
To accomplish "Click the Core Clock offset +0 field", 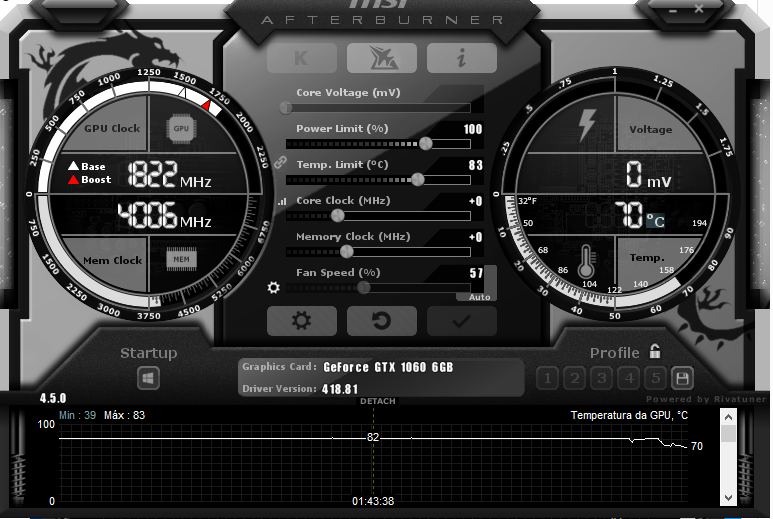I will click(475, 201).
